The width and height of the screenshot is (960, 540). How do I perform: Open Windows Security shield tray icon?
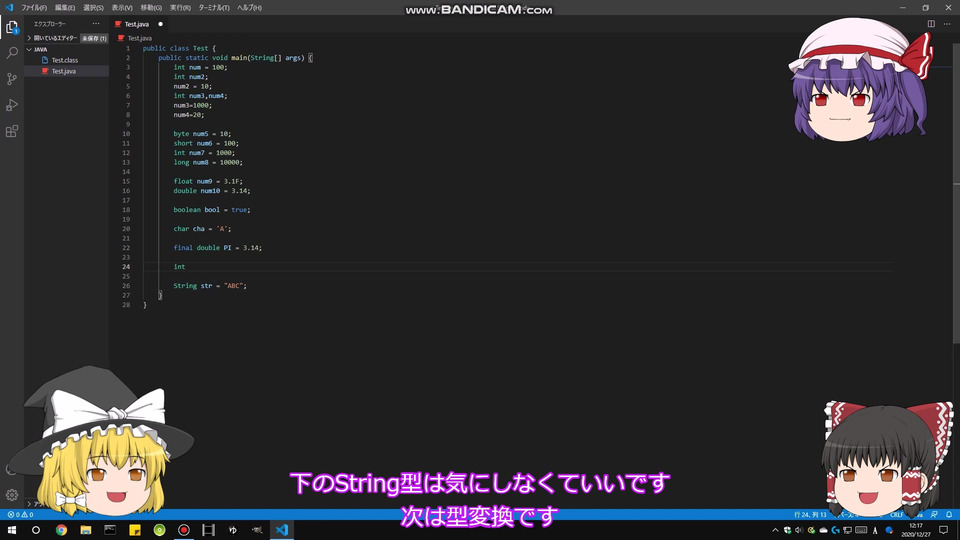pyautogui.click(x=787, y=530)
